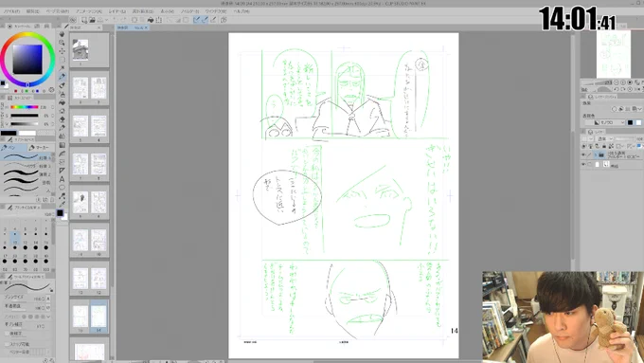
Task: Click Rotate right in Navigator
Action: 623,89
